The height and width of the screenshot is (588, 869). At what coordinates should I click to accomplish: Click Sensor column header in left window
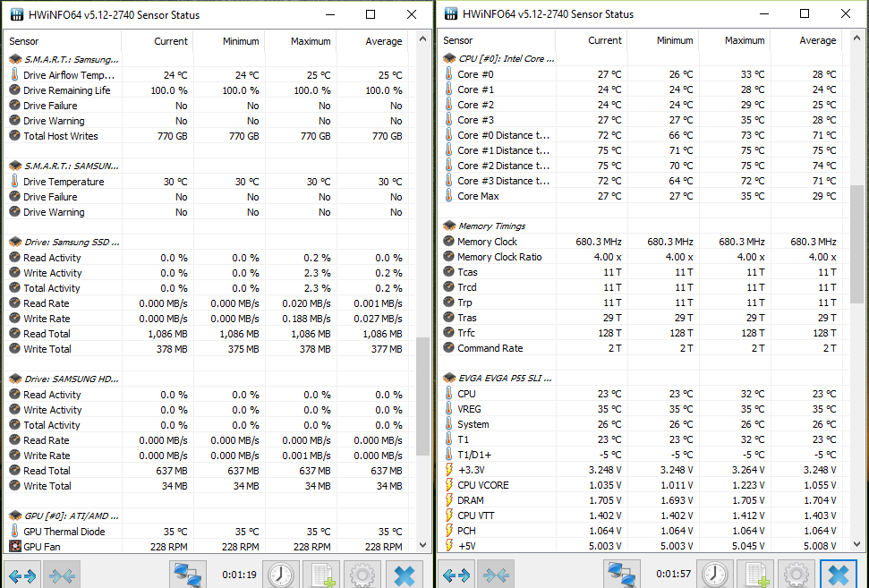(x=62, y=41)
